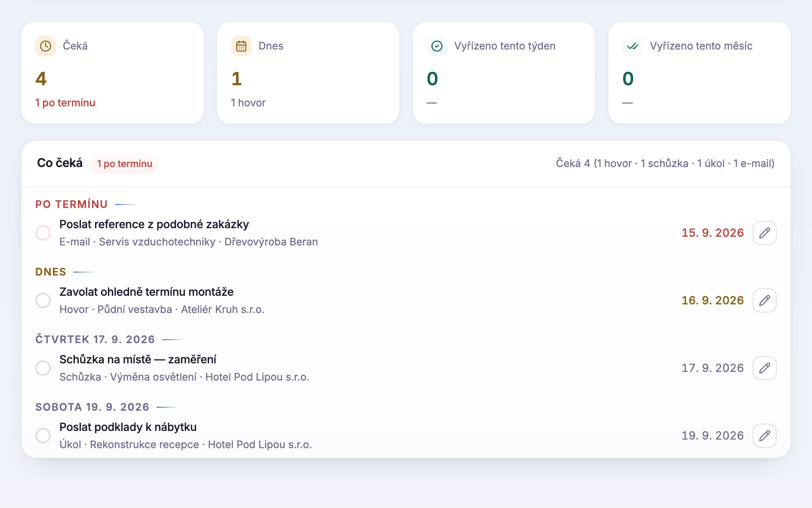Click the Čeká 4 summary text
Image resolution: width=812 pixels, height=508 pixels.
665,164
